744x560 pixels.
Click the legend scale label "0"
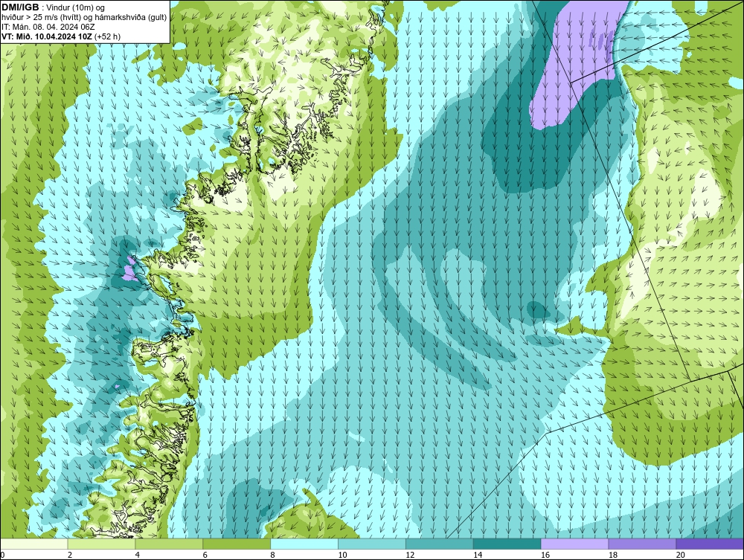click(2, 555)
